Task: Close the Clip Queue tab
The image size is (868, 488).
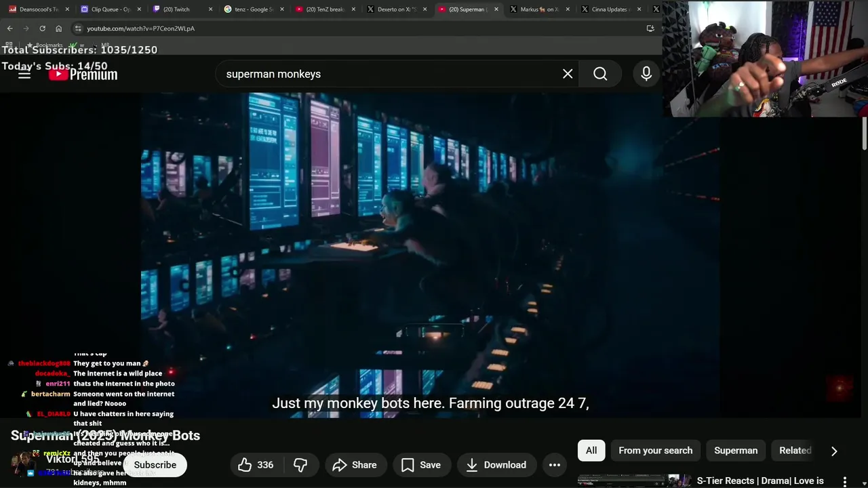Action: [139, 9]
